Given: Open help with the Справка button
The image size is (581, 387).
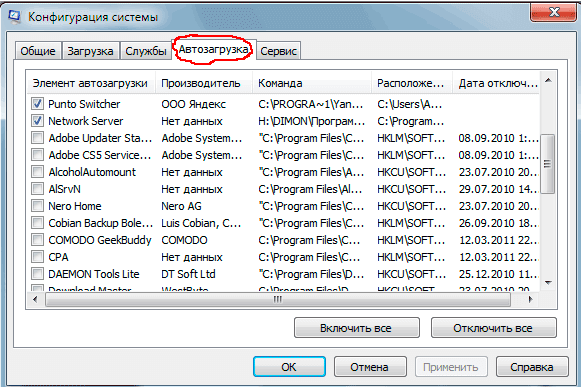Looking at the screenshot, I should 532,367.
